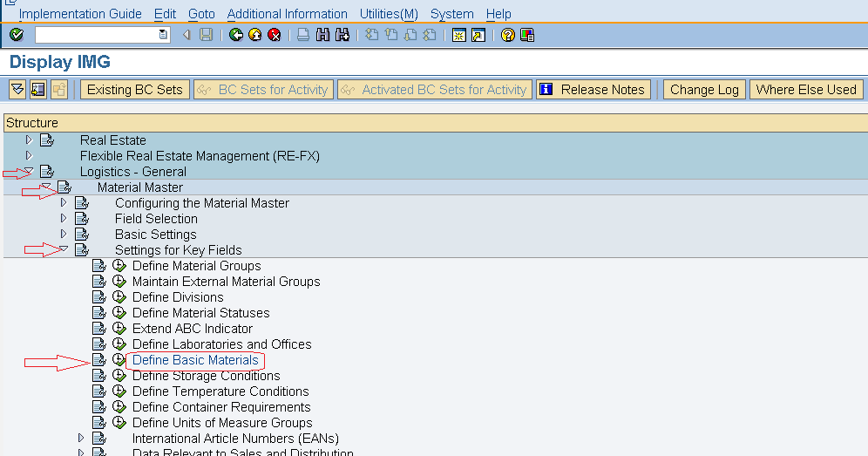Click the BC Sets for Activity button
The height and width of the screenshot is (456, 868).
263,89
